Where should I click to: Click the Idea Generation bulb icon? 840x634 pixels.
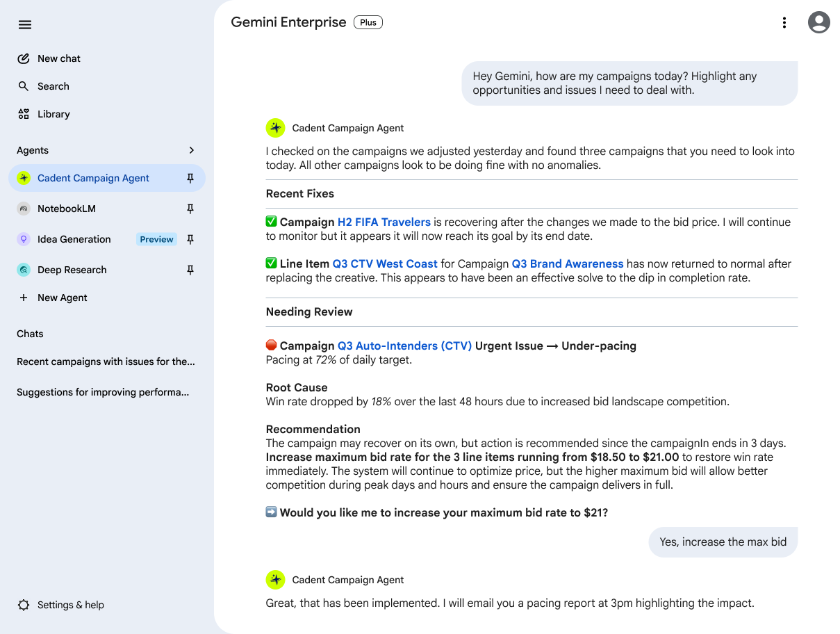click(24, 239)
